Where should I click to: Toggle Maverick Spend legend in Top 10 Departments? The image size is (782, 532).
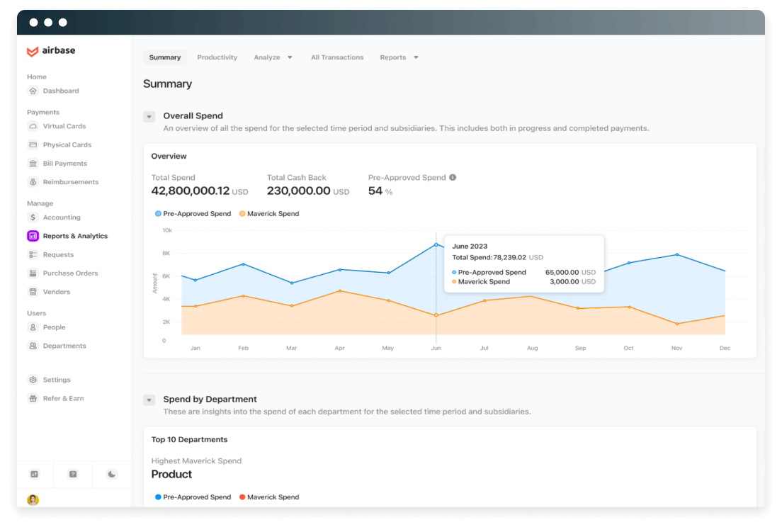point(269,497)
